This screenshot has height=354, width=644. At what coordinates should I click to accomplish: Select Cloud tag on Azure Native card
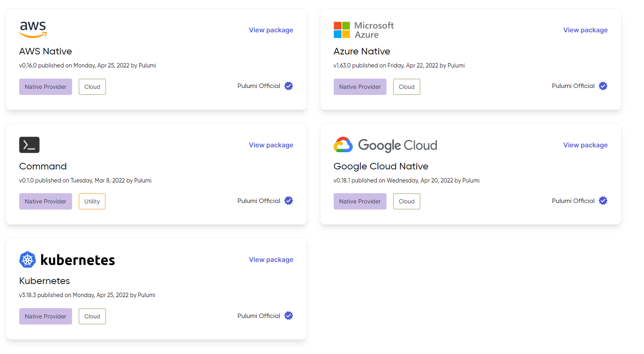(407, 87)
